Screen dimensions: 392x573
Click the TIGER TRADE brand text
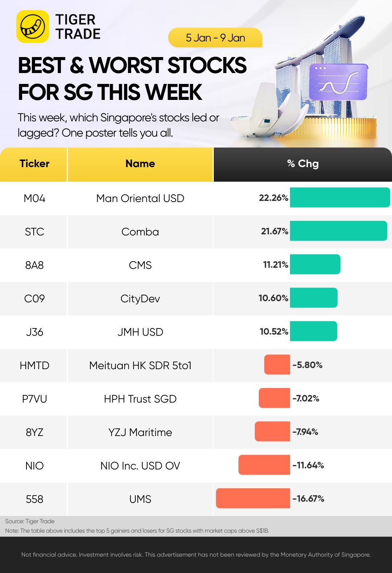tap(78, 27)
